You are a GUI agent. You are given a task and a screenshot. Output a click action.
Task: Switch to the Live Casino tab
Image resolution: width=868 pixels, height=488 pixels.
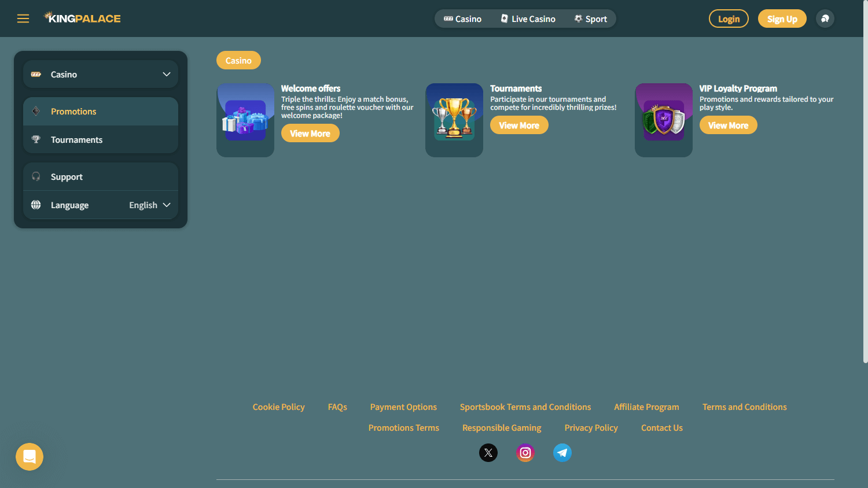coord(527,19)
